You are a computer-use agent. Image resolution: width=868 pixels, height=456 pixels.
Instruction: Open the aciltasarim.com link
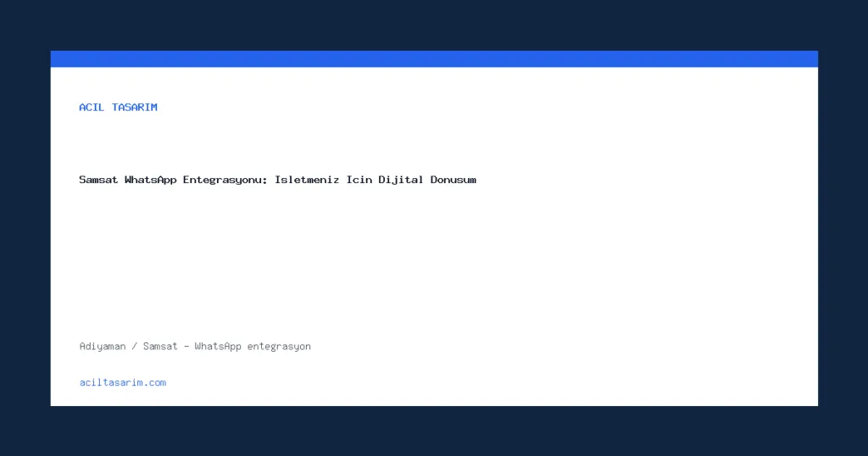pyautogui.click(x=122, y=382)
